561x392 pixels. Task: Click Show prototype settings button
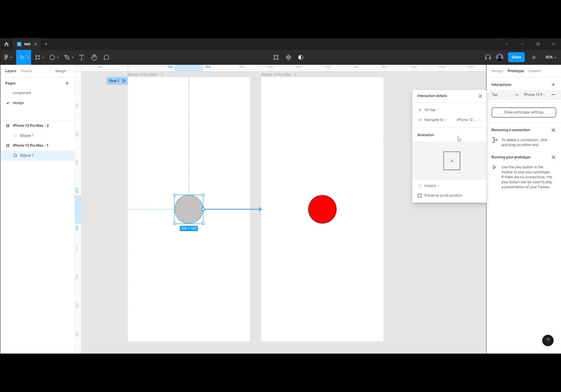coord(524,112)
